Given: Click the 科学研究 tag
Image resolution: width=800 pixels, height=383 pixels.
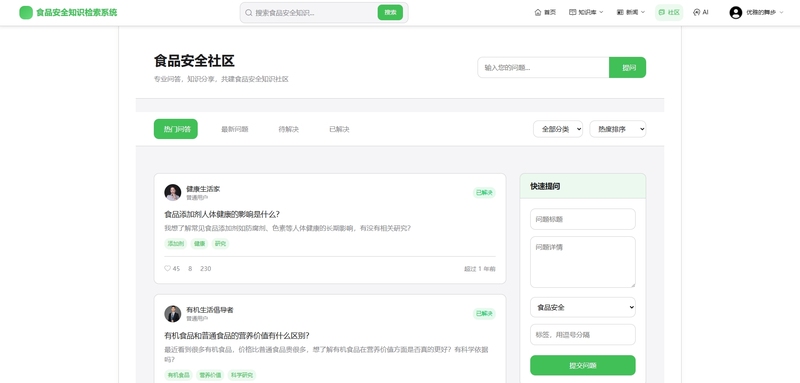Looking at the screenshot, I should (242, 375).
